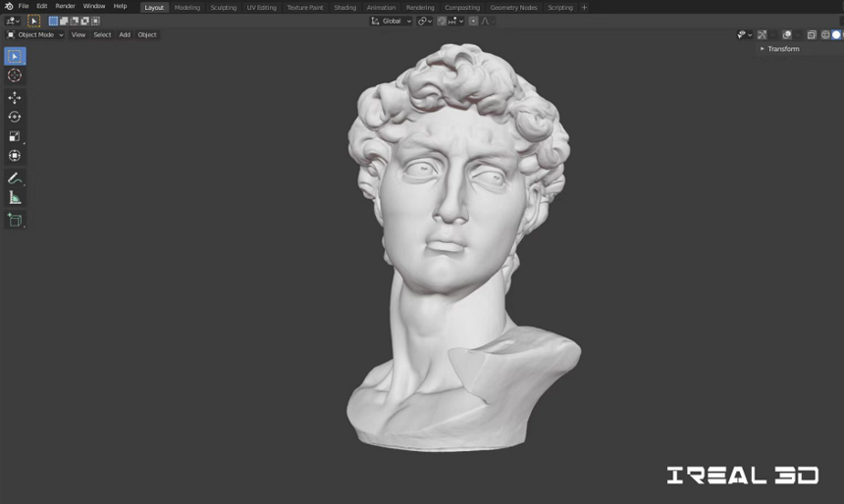Open the Global transform orientation dropdown
The image size is (844, 504).
point(392,21)
